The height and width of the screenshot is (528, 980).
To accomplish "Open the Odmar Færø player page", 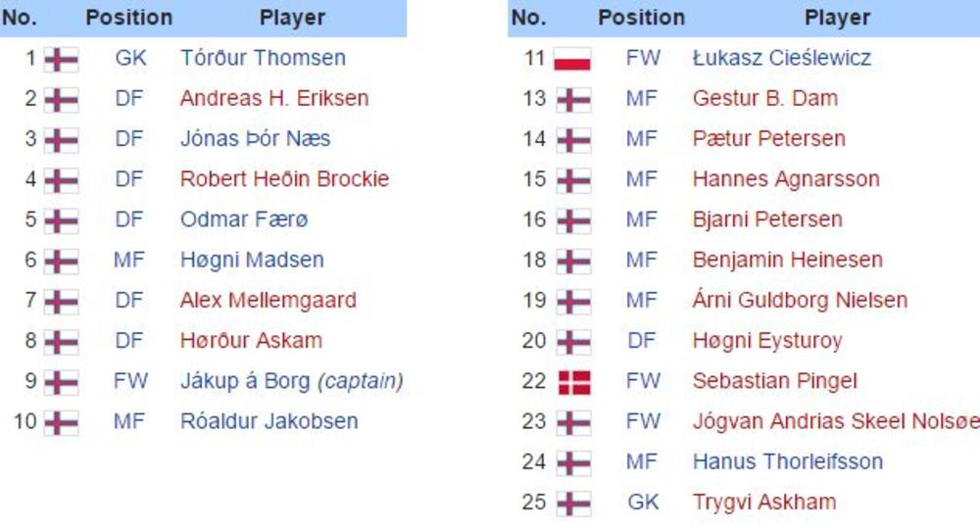I will pyautogui.click(x=244, y=219).
